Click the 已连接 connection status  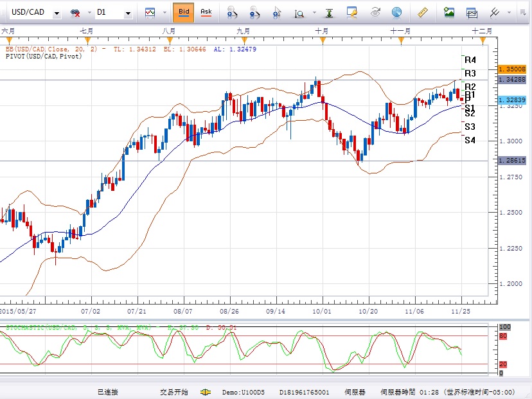(107, 392)
